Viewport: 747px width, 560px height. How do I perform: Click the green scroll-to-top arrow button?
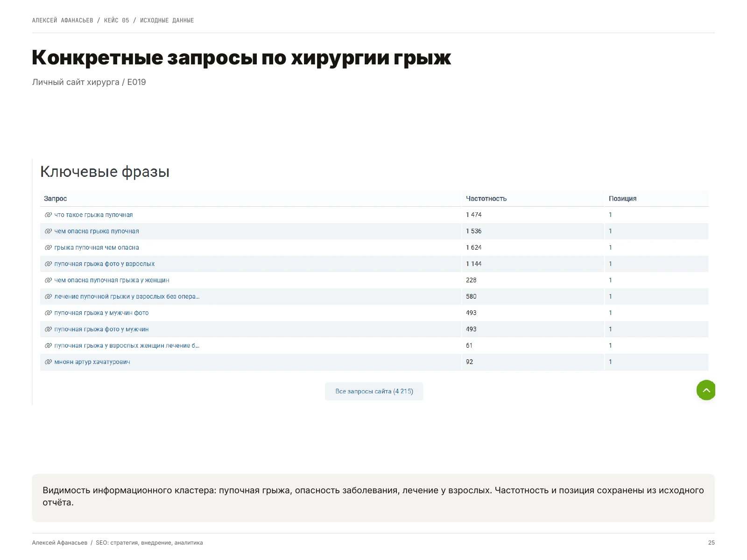pyautogui.click(x=706, y=390)
